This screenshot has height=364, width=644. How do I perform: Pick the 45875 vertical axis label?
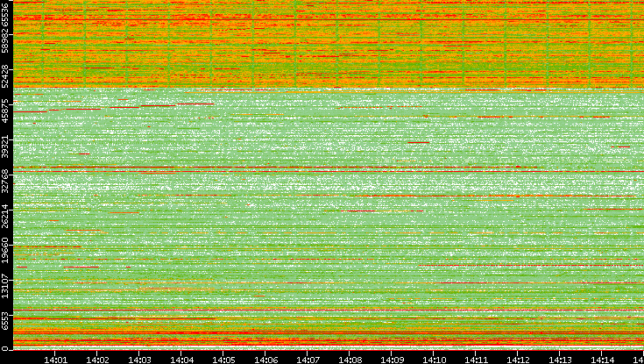[x=5, y=111]
